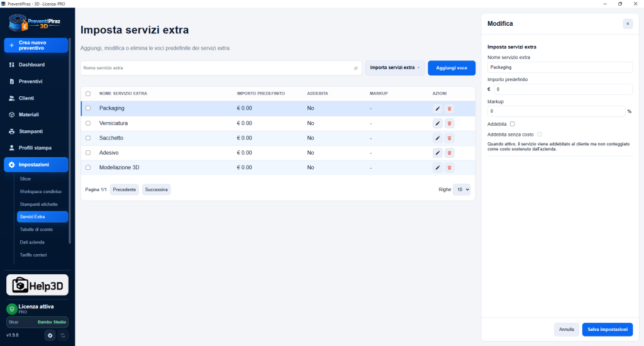Open Profili stampa in sidebar
This screenshot has height=346, width=644.
(36, 148)
